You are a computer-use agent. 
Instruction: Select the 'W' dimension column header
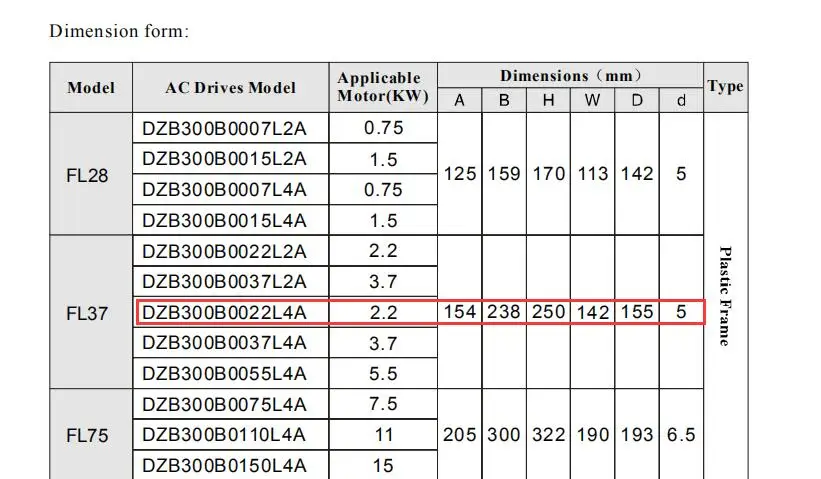pyautogui.click(x=592, y=100)
